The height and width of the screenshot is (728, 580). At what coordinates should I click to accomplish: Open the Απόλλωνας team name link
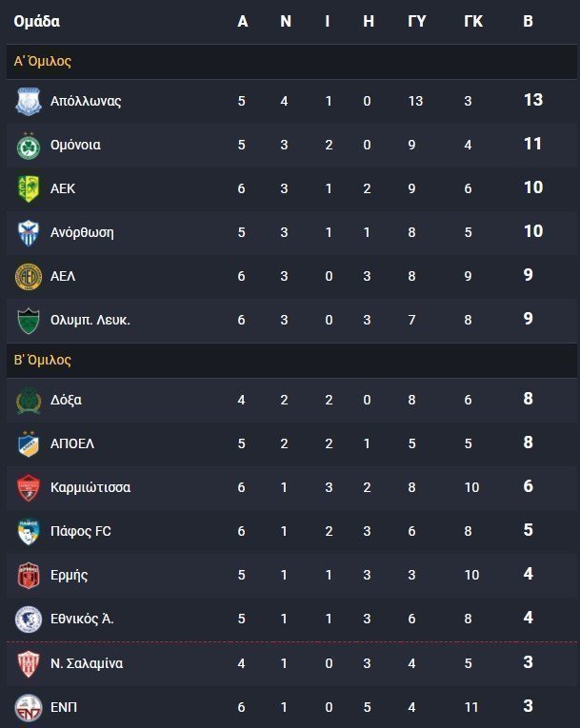pyautogui.click(x=86, y=101)
